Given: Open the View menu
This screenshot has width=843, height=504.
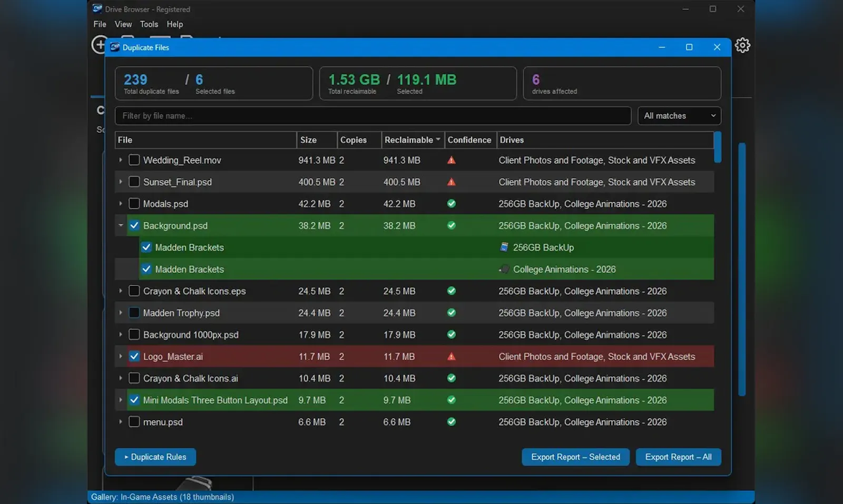Looking at the screenshot, I should [x=123, y=24].
